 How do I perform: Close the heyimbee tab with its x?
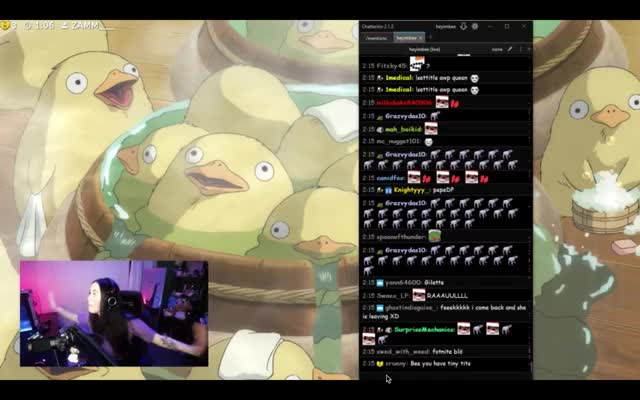pyautogui.click(x=420, y=38)
